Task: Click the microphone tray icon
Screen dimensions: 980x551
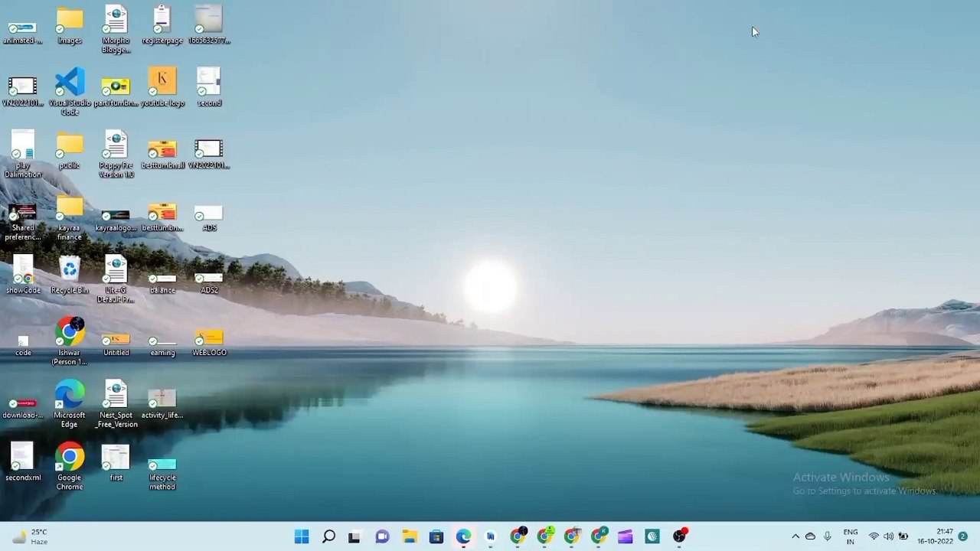Action: click(x=827, y=536)
